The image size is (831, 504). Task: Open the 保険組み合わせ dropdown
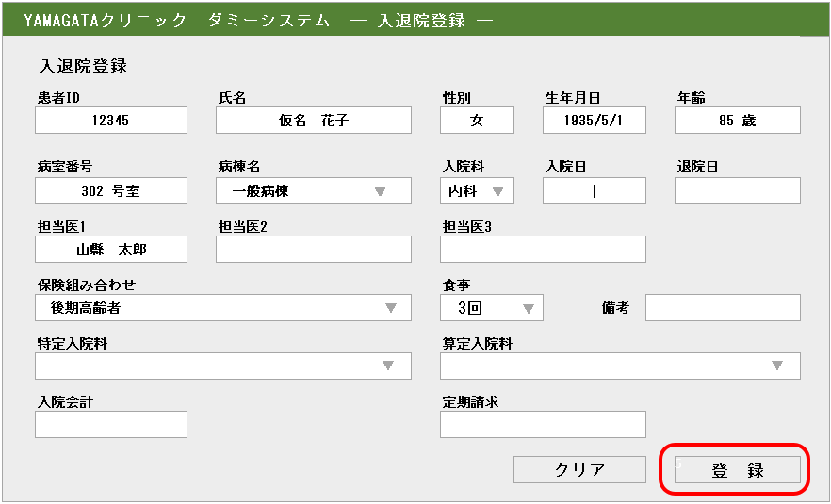[x=222, y=308]
